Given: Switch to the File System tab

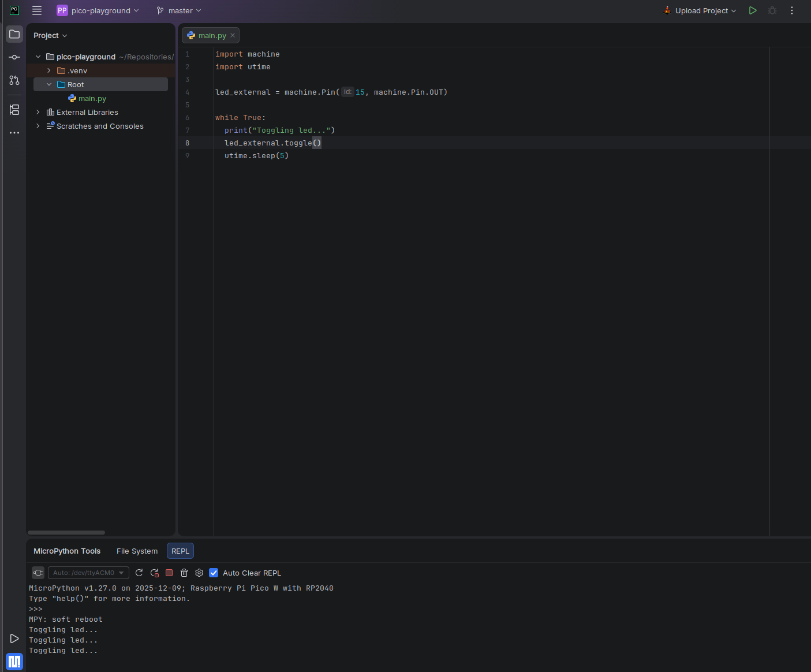Looking at the screenshot, I should 137,551.
